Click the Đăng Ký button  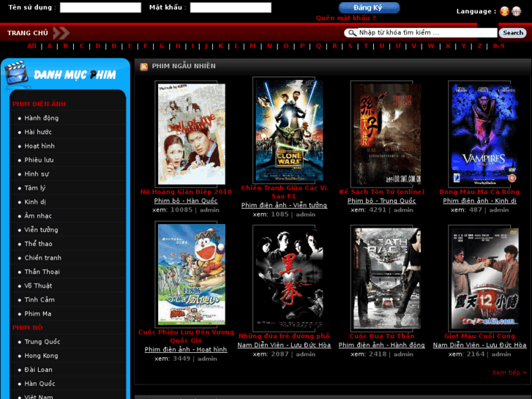coord(369,8)
